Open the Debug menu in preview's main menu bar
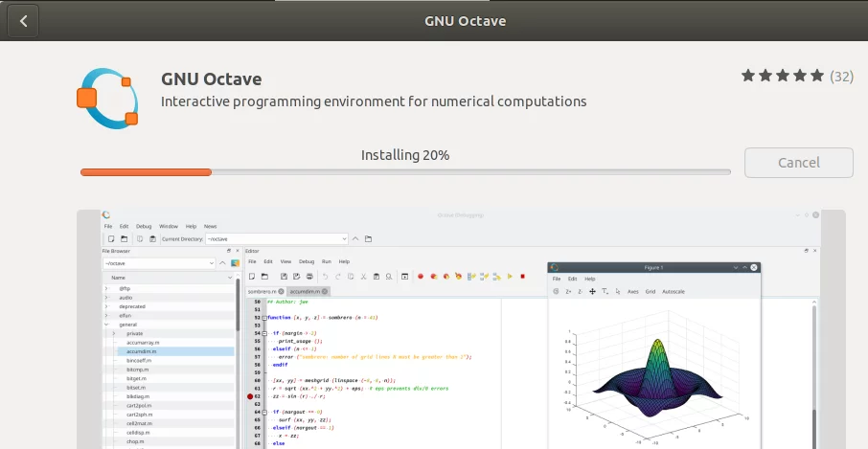This screenshot has width=868, height=449. (x=144, y=226)
